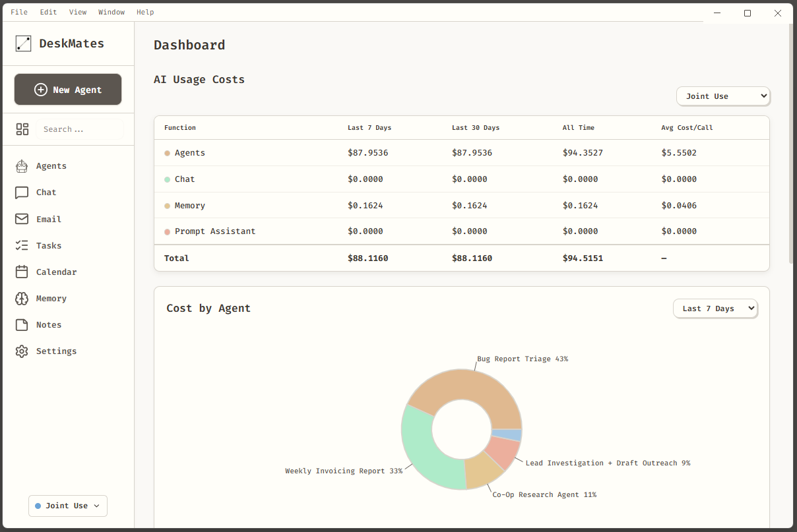The width and height of the screenshot is (797, 532).
Task: Open the dashboard grid icon beside search
Action: point(22,129)
